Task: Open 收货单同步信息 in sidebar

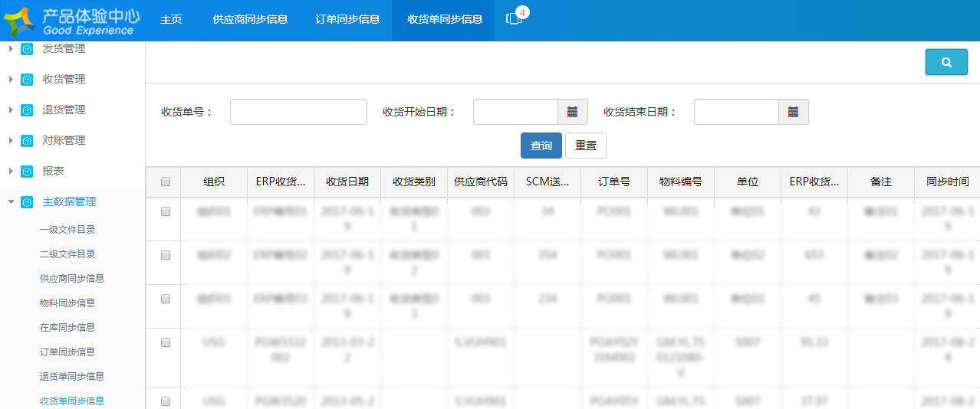Action: 72,401
